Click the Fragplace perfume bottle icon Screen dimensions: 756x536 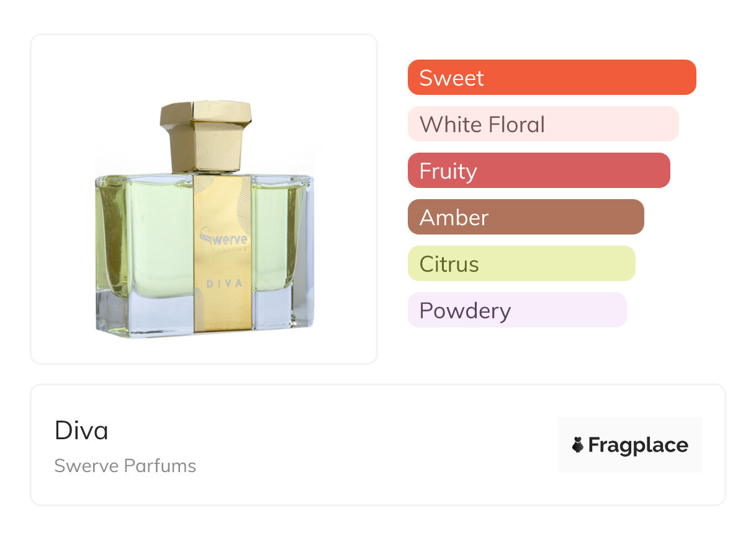pyautogui.click(x=578, y=445)
